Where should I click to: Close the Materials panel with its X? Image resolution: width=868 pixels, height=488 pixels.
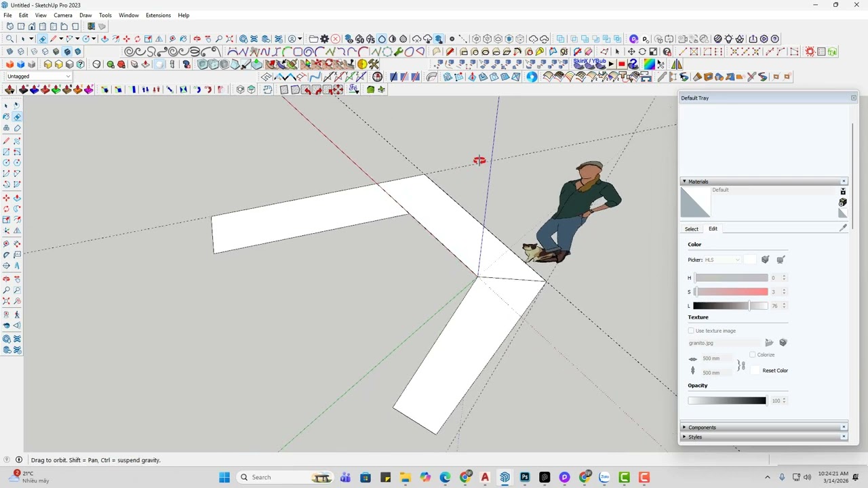(x=844, y=182)
